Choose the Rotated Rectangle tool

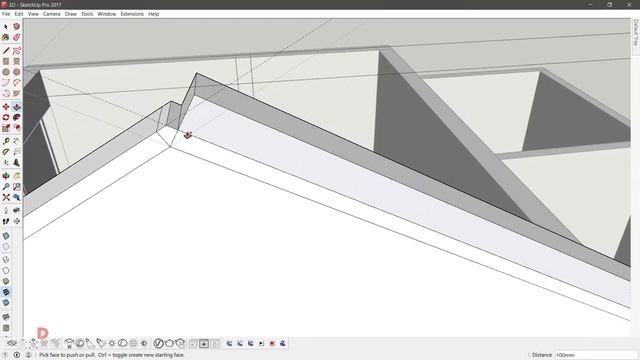16,62
